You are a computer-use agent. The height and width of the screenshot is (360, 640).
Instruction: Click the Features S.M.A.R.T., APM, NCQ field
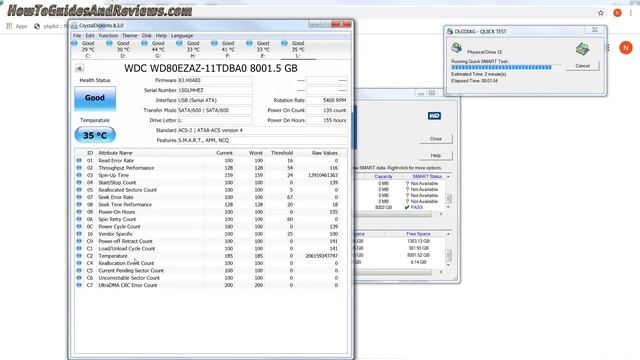(x=262, y=140)
